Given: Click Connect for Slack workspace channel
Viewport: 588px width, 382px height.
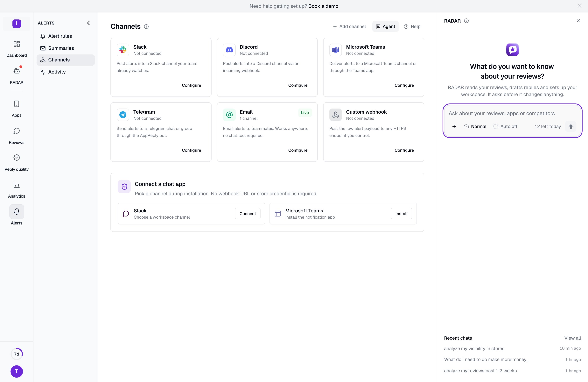Looking at the screenshot, I should [x=248, y=214].
